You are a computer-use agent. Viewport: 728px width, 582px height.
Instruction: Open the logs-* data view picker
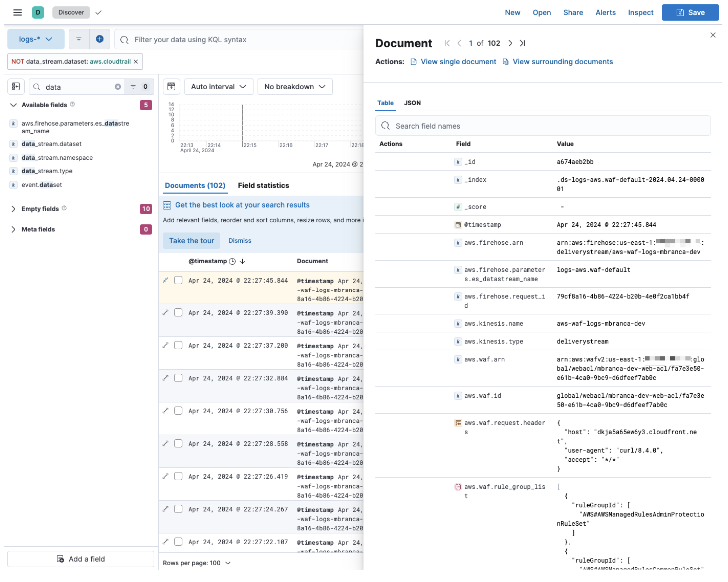35,39
